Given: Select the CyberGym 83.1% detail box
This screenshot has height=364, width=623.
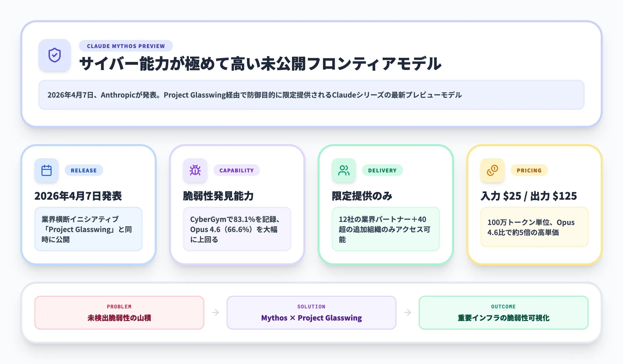Looking at the screenshot, I should (x=237, y=229).
